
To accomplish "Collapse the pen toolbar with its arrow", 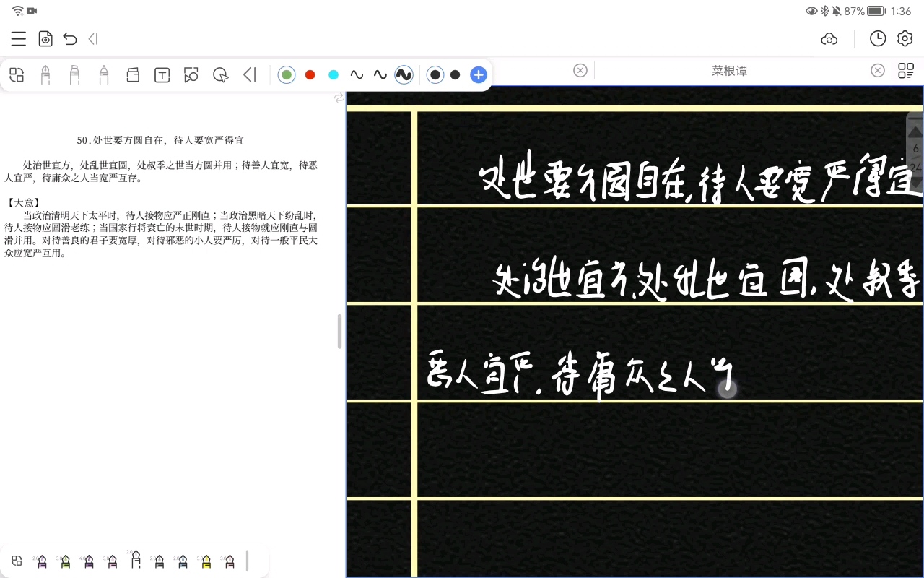I will tap(250, 74).
